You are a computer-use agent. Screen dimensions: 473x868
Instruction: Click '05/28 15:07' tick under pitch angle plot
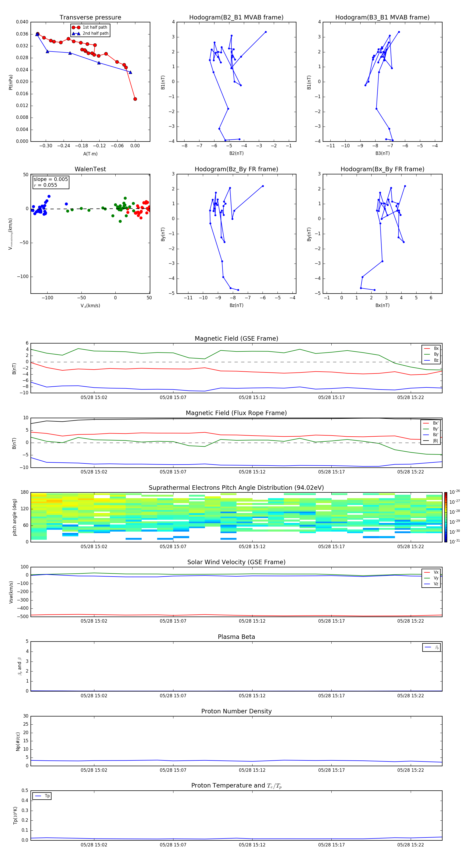point(173,547)
